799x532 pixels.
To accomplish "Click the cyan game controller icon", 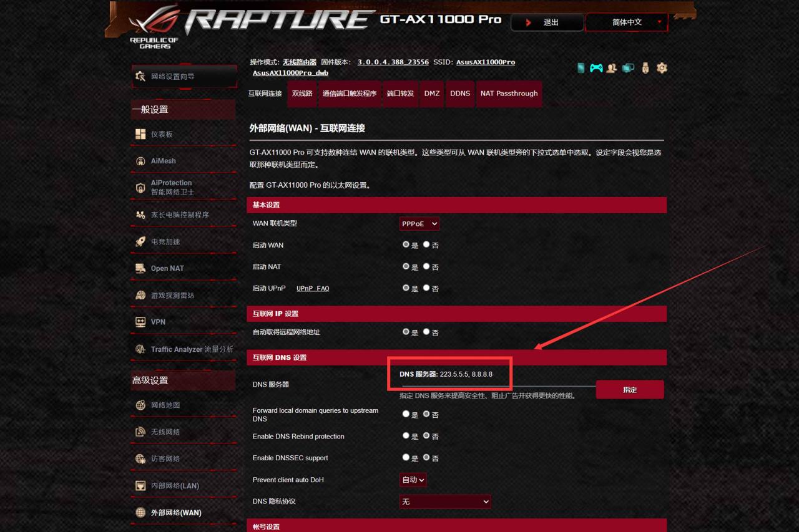I will click(x=597, y=68).
